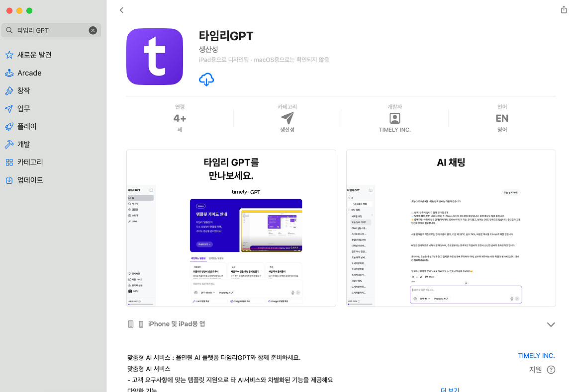574x392 pixels.
Task: Click the 새로운 발견 star icon
Action: click(x=9, y=55)
